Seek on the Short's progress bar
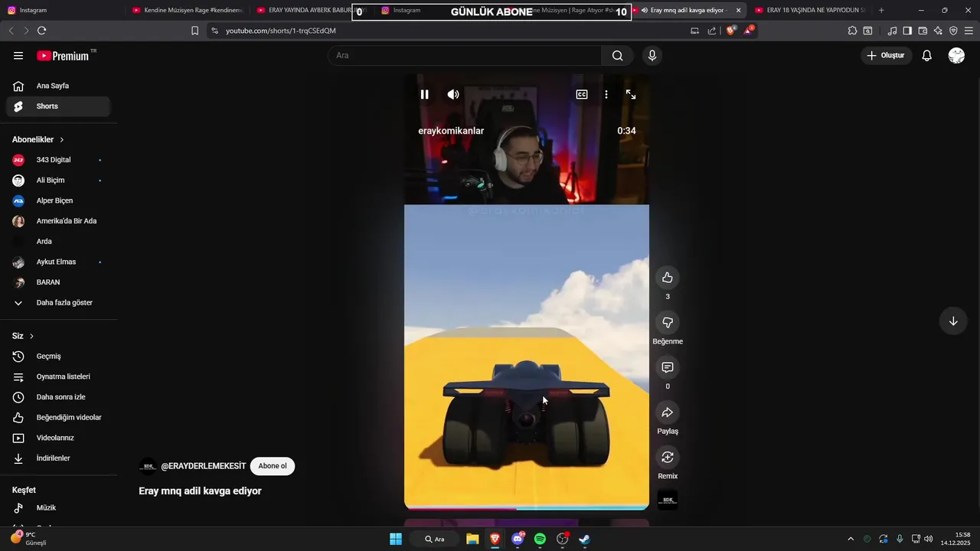This screenshot has height=551, width=980. pyautogui.click(x=527, y=507)
